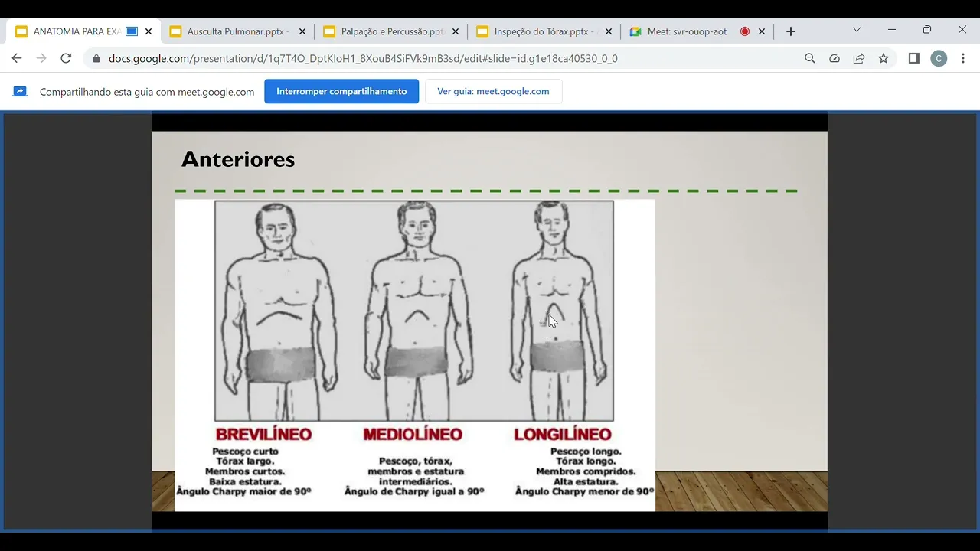The image size is (980, 551).
Task: Open the zoom magnifier icon in address bar
Action: click(x=810, y=58)
